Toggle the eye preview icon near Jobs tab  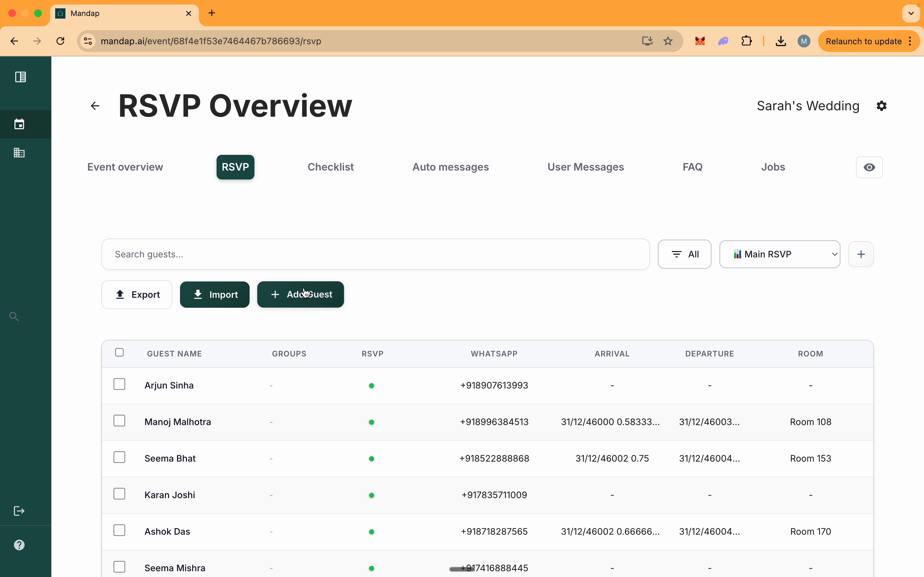coord(870,167)
